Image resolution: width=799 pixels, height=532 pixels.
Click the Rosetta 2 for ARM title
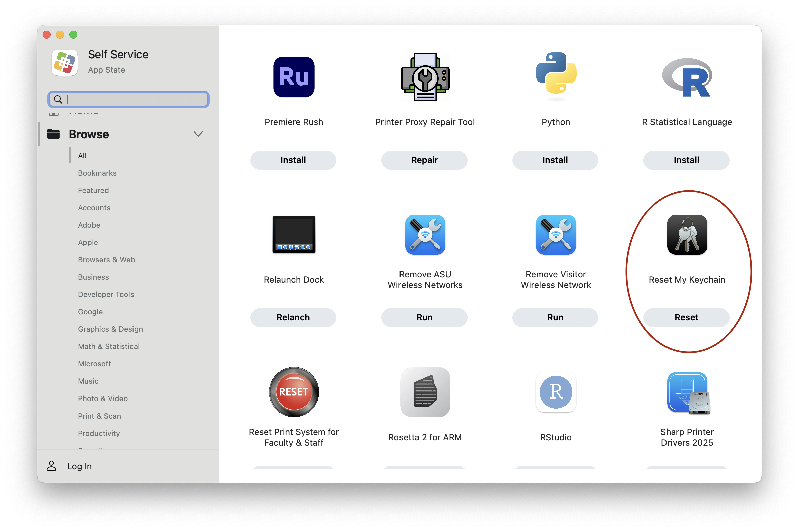[x=425, y=437]
